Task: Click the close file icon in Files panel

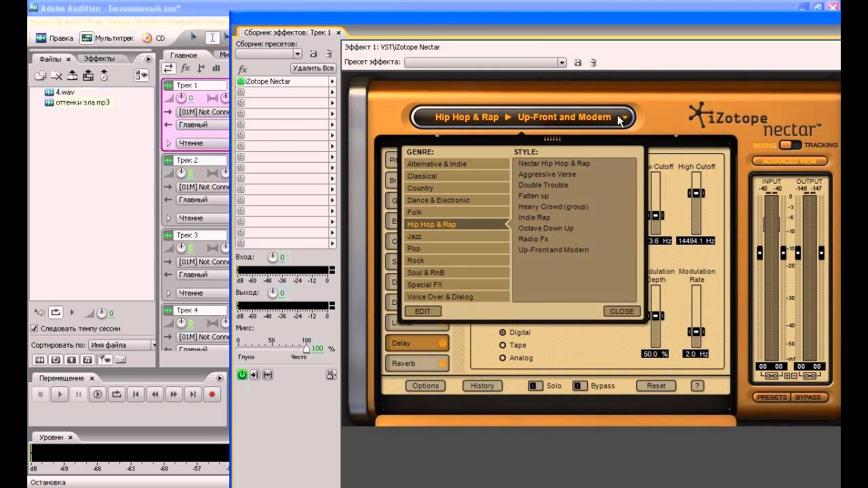Action: (56, 75)
